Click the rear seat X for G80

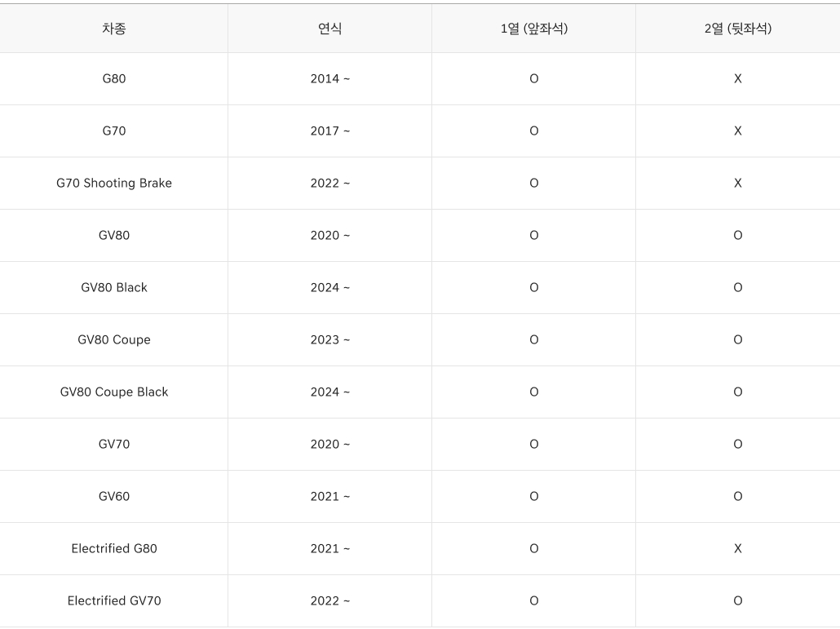(x=737, y=79)
